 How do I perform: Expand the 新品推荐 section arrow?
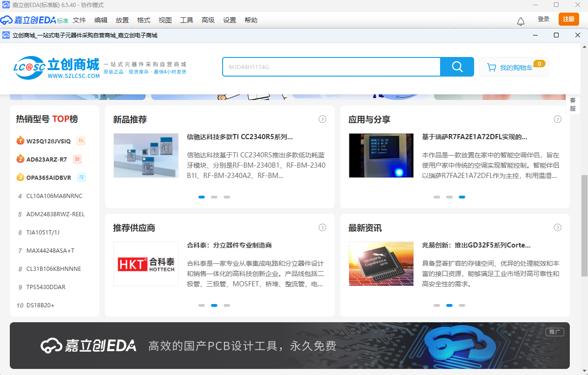point(322,119)
